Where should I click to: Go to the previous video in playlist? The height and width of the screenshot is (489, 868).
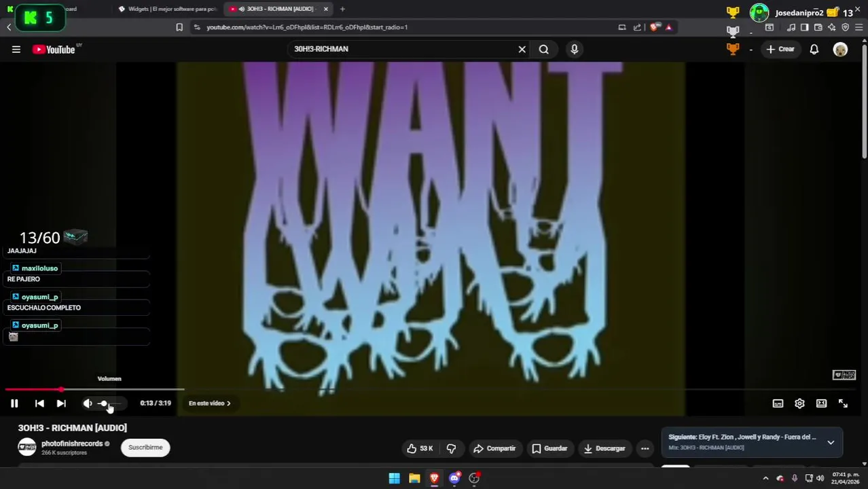39,403
